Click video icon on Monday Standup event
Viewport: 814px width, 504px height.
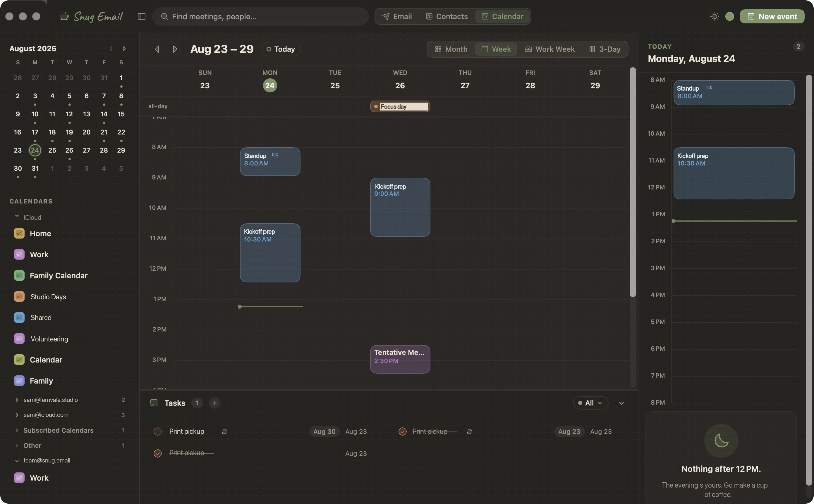275,155
